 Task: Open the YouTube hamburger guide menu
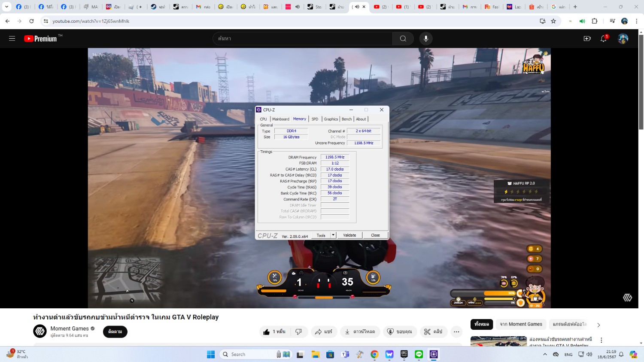tap(12, 39)
